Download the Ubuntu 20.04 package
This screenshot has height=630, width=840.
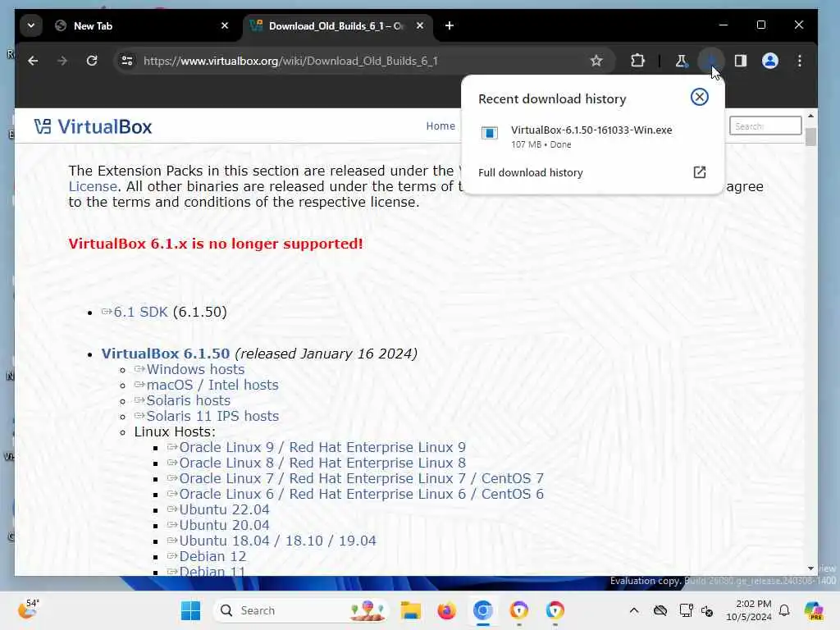click(224, 525)
